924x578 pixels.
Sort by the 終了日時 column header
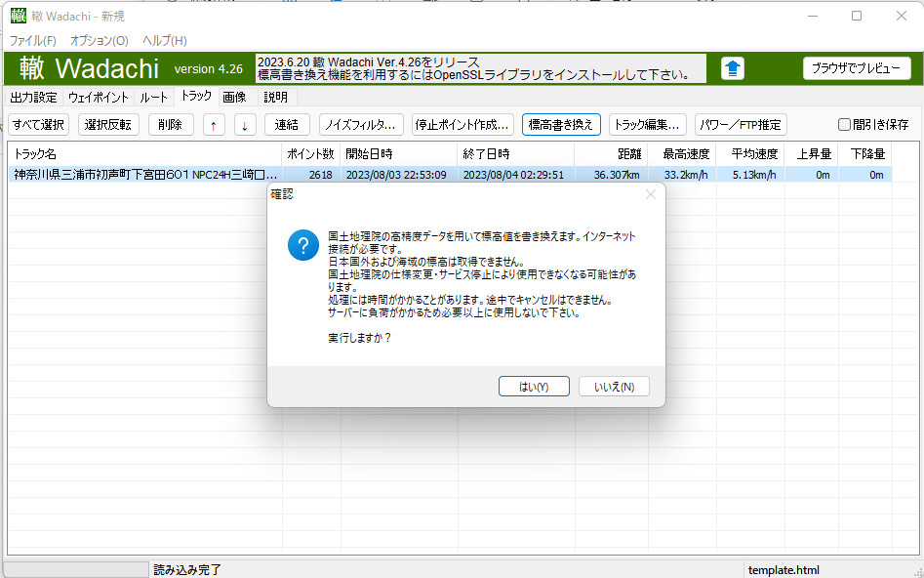tap(516, 154)
